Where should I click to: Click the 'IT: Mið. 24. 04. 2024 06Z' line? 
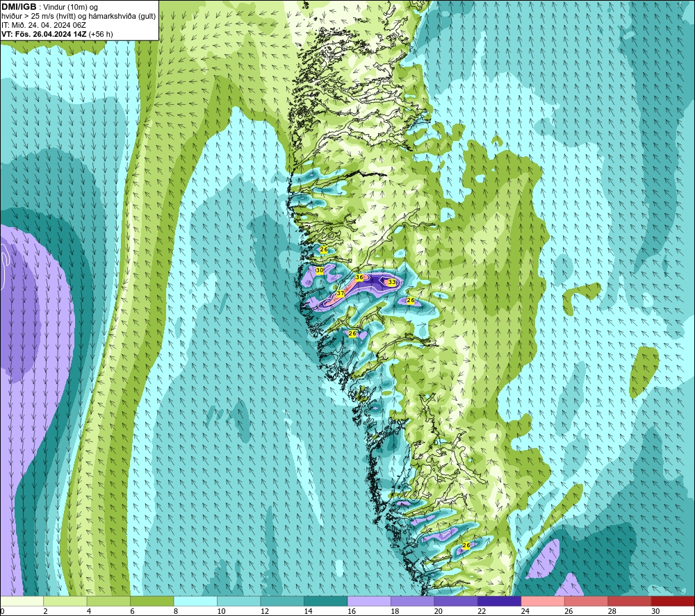[43, 25]
